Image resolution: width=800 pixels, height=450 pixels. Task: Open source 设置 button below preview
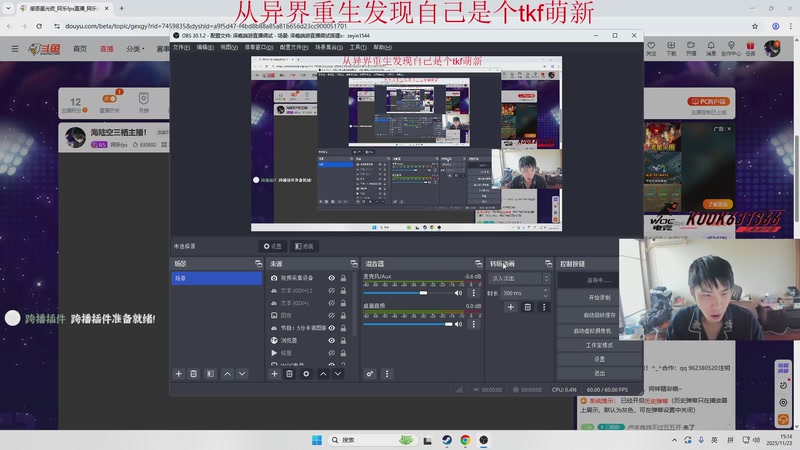coord(272,246)
